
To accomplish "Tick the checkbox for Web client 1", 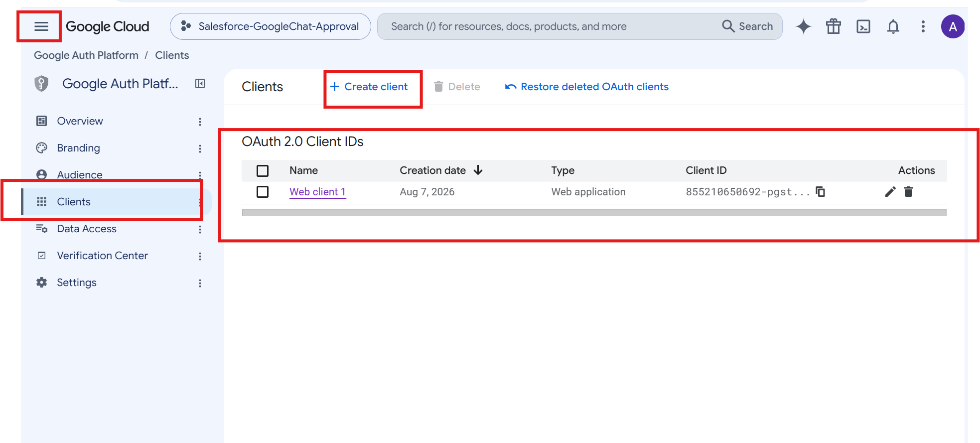I will [263, 192].
